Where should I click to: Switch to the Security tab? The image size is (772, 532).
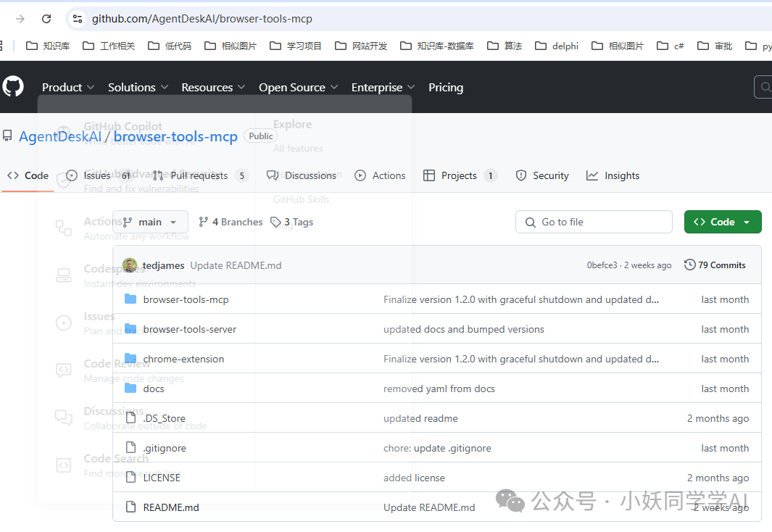tap(542, 175)
